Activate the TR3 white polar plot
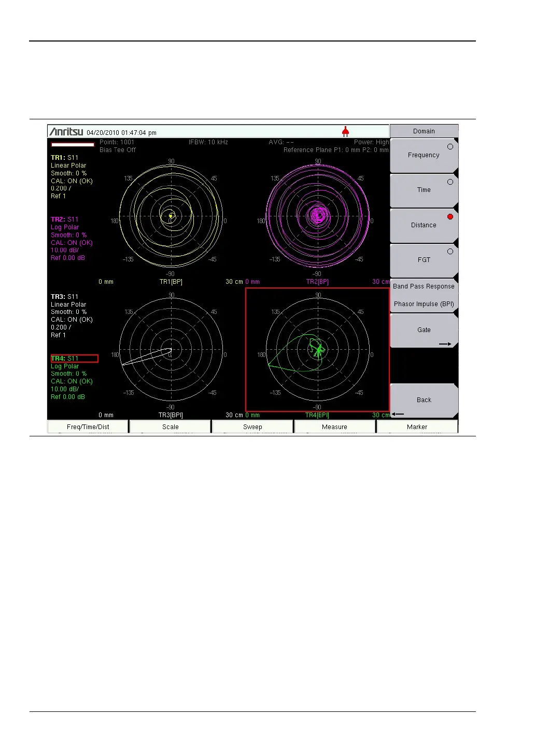Screen dimensions: 535x756 (x=171, y=350)
